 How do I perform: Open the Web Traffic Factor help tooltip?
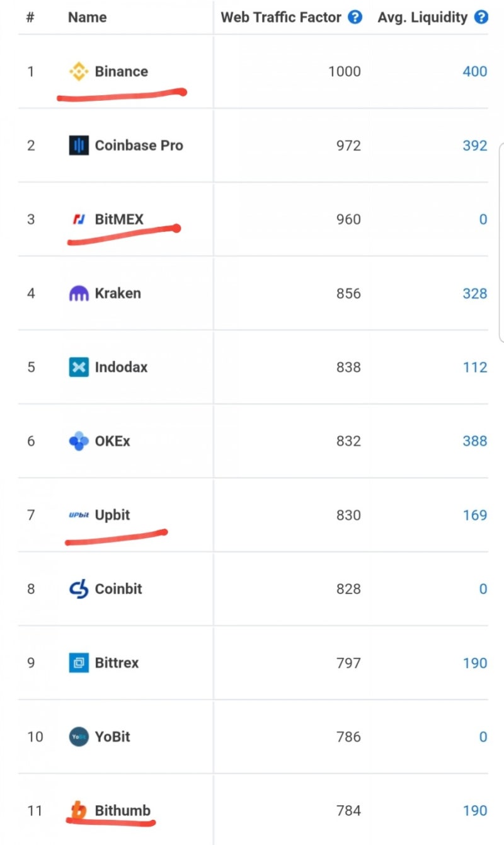(355, 17)
